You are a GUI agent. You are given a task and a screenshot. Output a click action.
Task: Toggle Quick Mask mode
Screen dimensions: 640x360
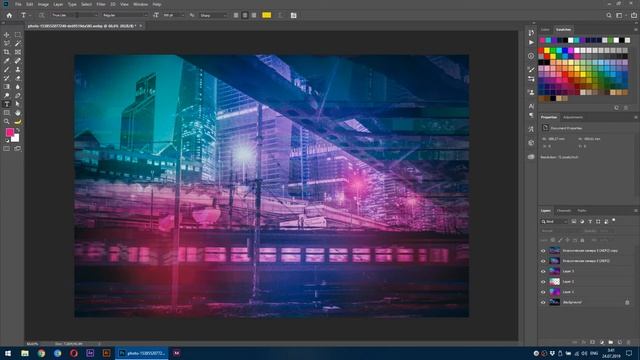tap(7, 149)
